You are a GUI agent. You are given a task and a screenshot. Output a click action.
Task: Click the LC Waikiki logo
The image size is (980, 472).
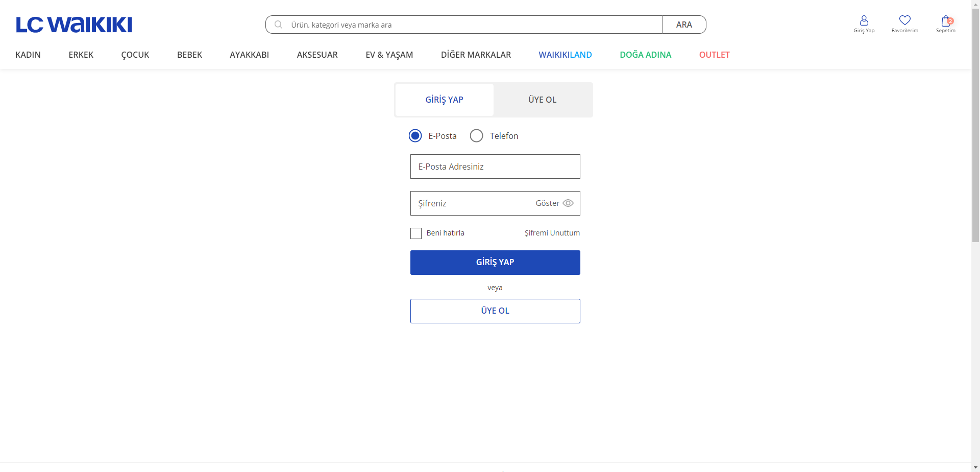tap(74, 25)
